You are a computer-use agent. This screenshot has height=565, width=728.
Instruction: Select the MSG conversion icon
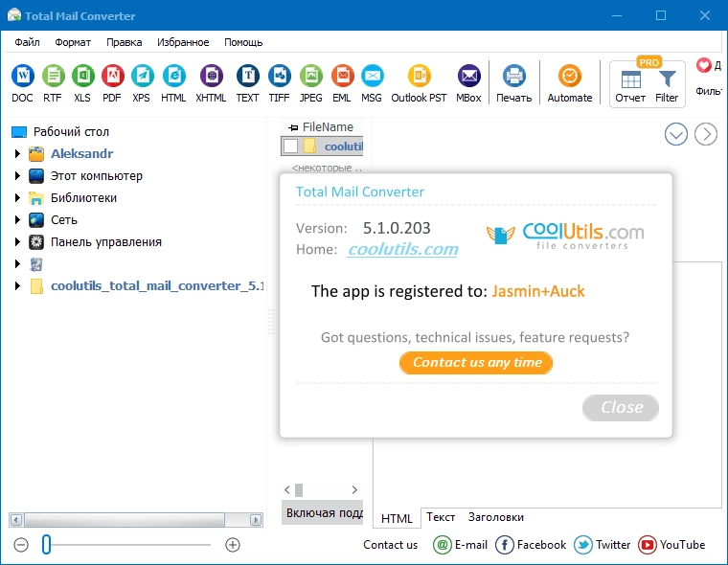tap(372, 76)
